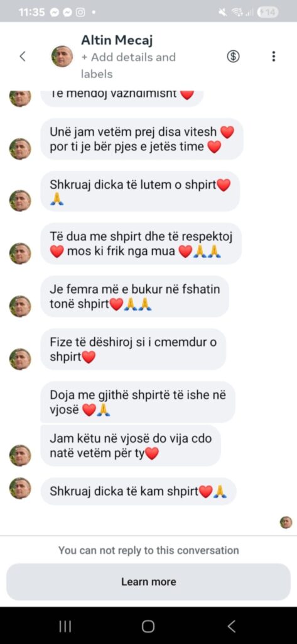Tap the Learn more button
Image resolution: width=297 pixels, height=644 pixels.
coord(148,582)
